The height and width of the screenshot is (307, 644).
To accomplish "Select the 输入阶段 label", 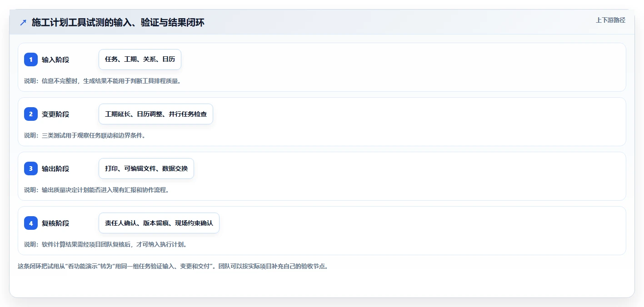I will [x=55, y=59].
